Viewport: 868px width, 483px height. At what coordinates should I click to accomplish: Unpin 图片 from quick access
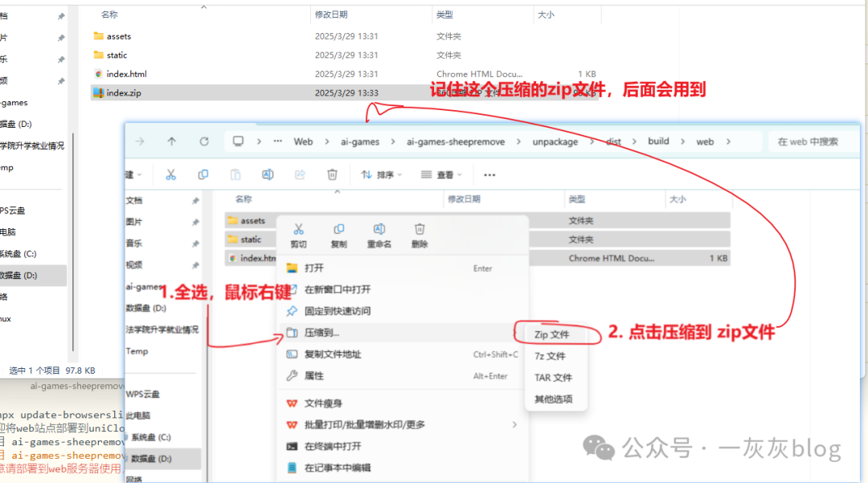coord(195,221)
